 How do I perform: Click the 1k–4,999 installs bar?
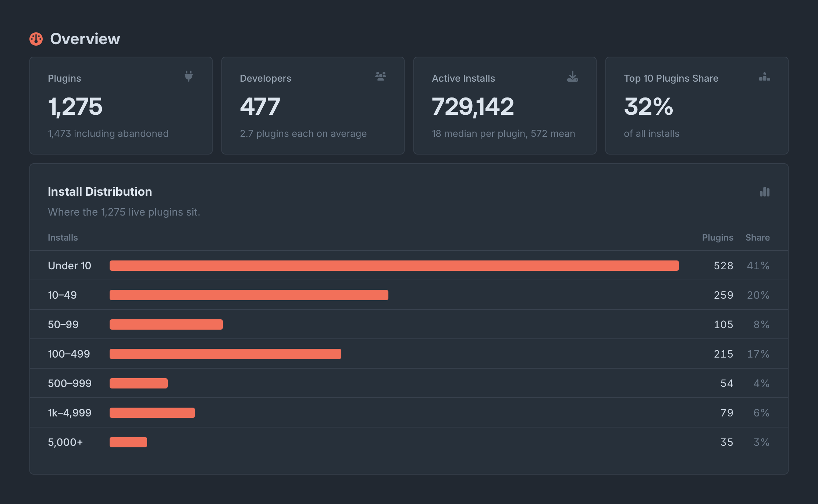152,413
